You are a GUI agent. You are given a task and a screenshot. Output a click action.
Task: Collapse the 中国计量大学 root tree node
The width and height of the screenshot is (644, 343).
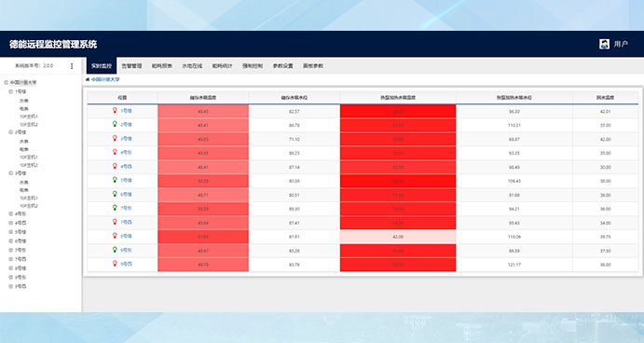pyautogui.click(x=6, y=83)
